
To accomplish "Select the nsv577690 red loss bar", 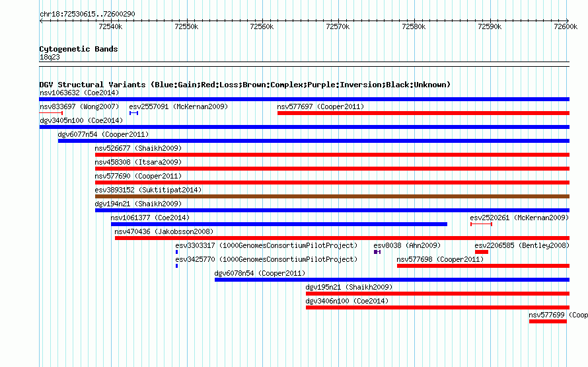I will pyautogui.click(x=332, y=183).
